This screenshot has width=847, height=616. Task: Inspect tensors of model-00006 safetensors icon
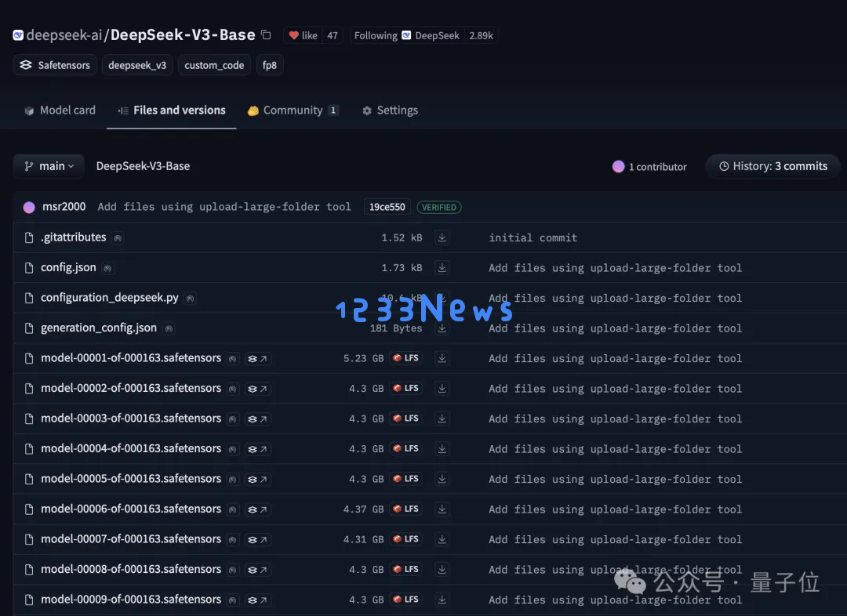point(258,509)
